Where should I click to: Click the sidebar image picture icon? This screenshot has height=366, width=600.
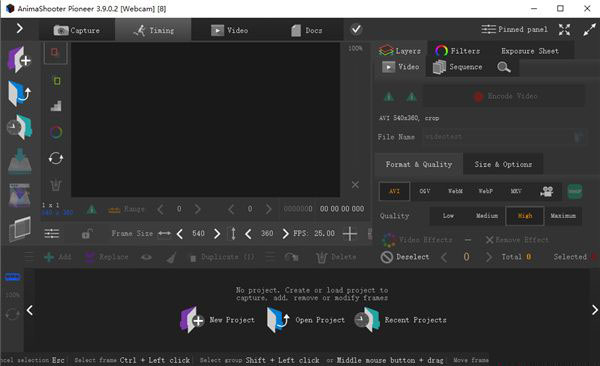pos(20,195)
